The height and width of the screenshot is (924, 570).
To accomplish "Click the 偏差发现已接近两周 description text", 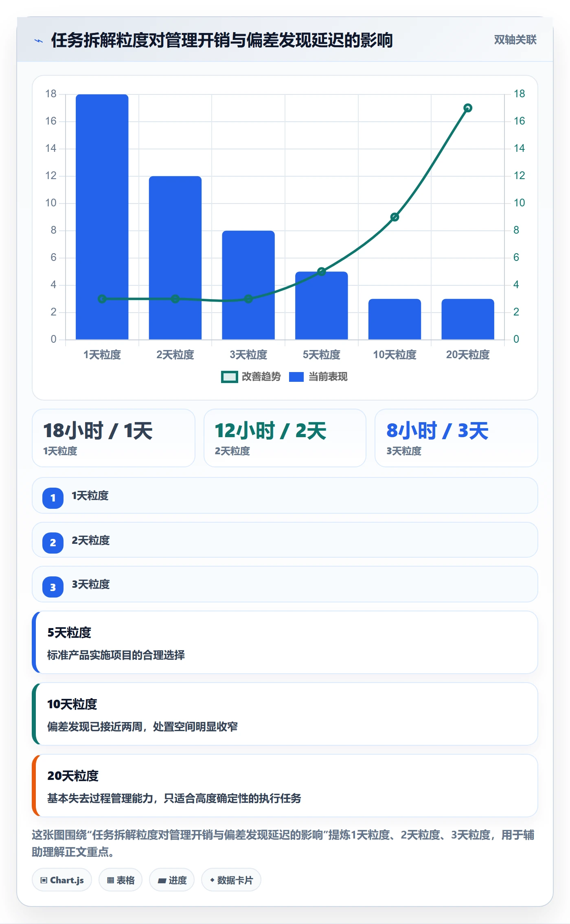I will 142,727.
